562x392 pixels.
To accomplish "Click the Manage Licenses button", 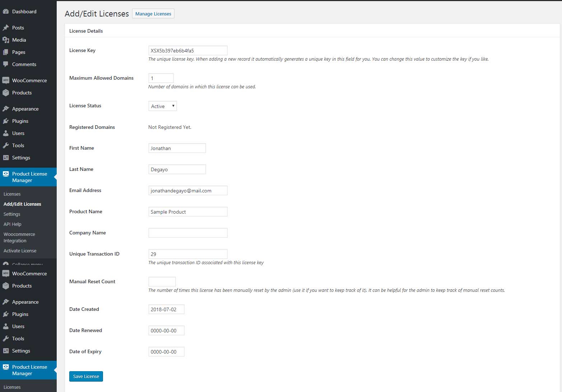I will point(153,14).
